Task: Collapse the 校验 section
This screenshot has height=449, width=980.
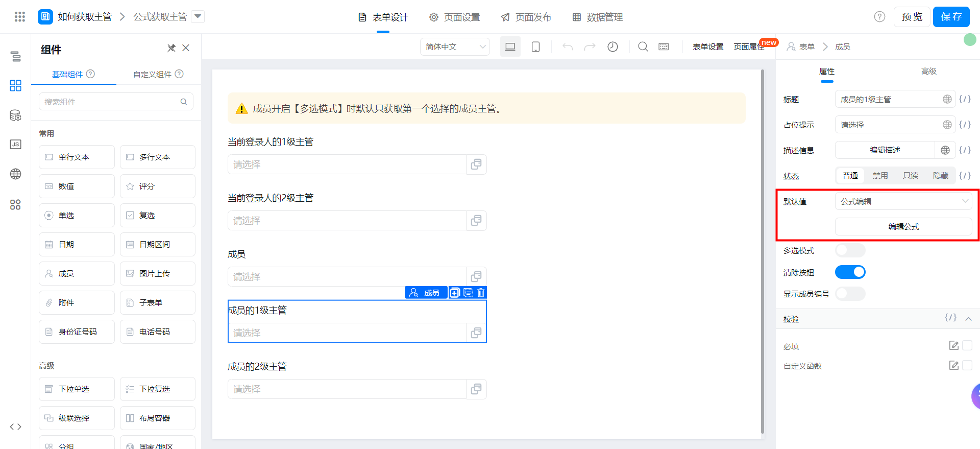Action: 968,319
